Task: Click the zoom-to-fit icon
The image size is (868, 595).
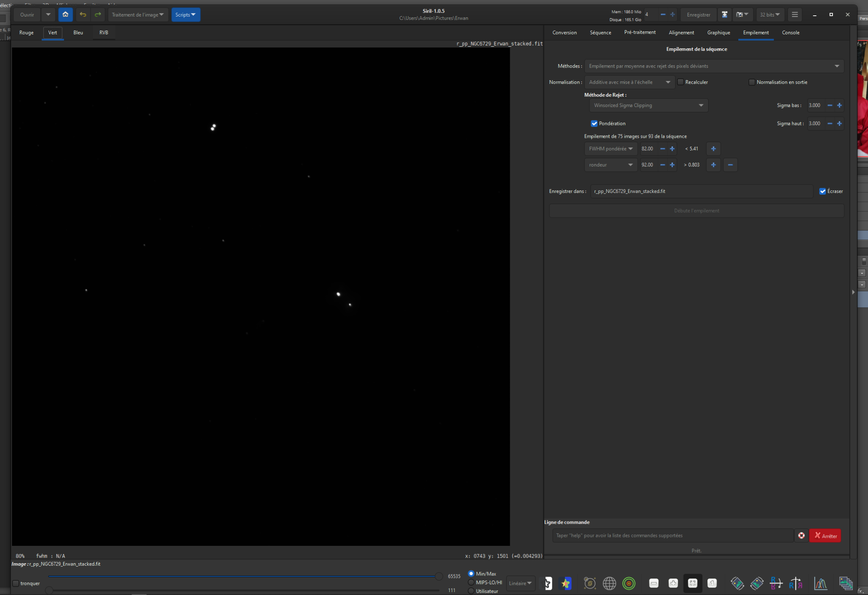Action: point(693,584)
